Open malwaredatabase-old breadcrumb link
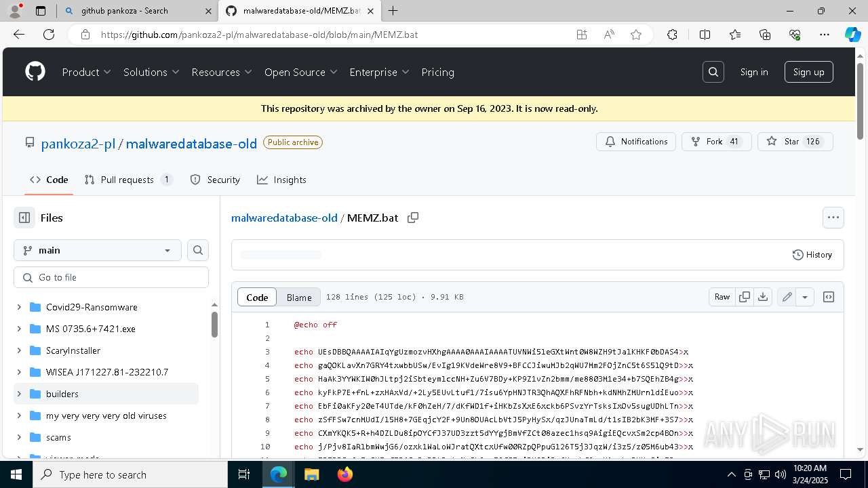Viewport: 868px width, 488px height. [x=284, y=218]
